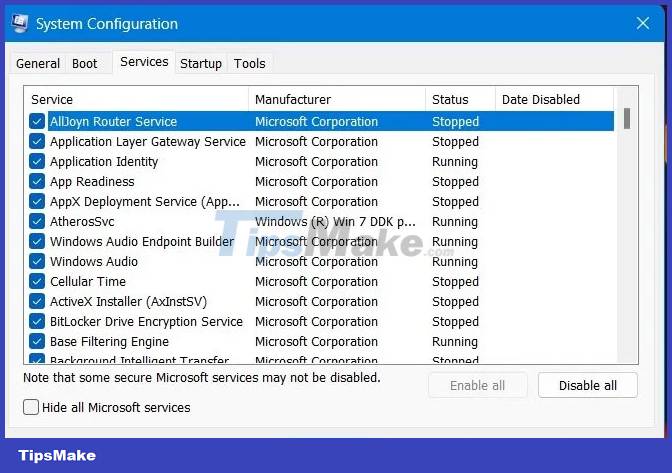
Task: Uncheck the Cellular Time checkbox
Action: (x=37, y=281)
